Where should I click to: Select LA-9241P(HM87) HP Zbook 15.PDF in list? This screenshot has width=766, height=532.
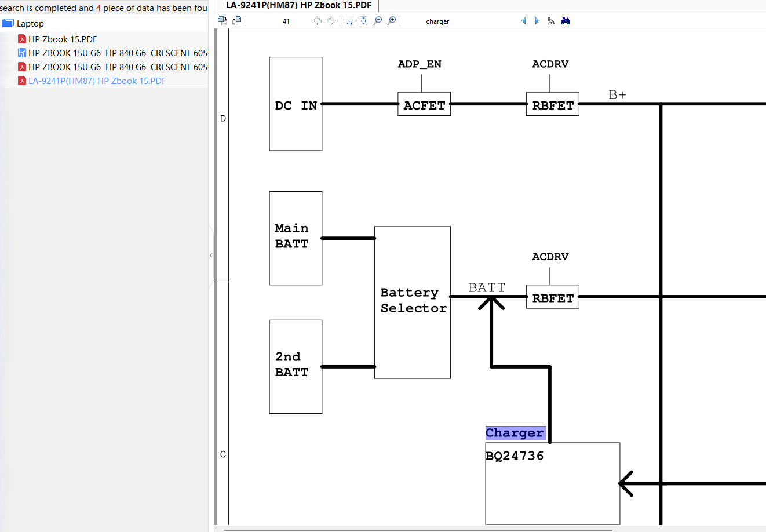[97, 81]
